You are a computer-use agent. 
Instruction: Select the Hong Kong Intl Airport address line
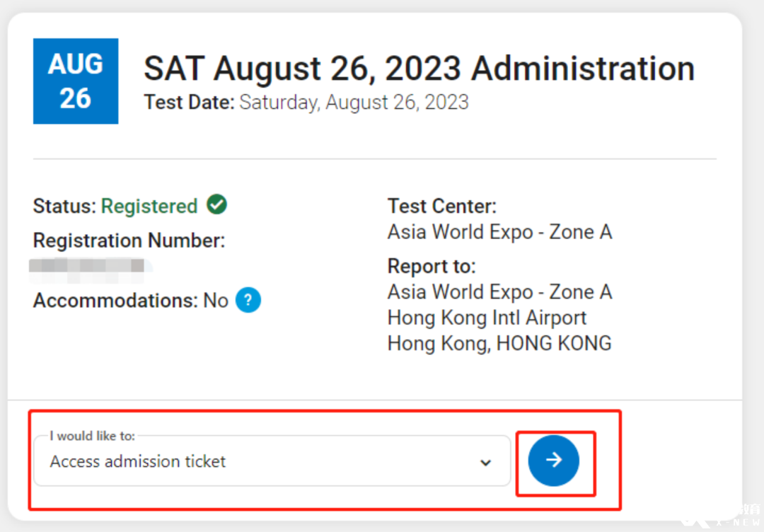(487, 318)
